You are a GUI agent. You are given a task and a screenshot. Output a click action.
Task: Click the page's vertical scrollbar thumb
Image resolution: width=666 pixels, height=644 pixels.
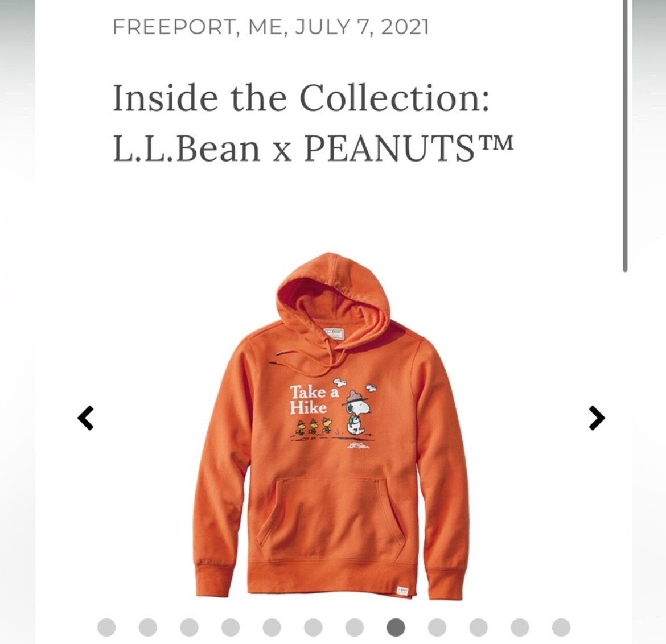pos(625,136)
